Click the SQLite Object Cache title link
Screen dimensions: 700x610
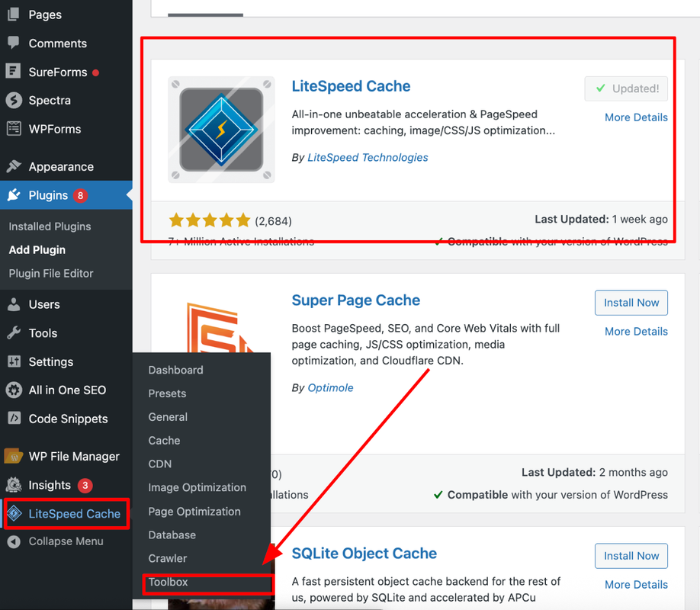click(364, 554)
